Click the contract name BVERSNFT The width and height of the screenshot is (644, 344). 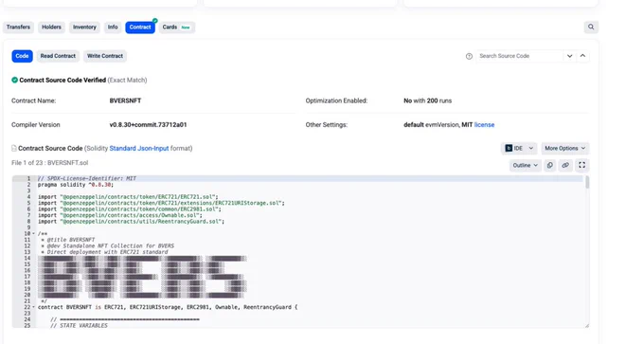click(125, 100)
